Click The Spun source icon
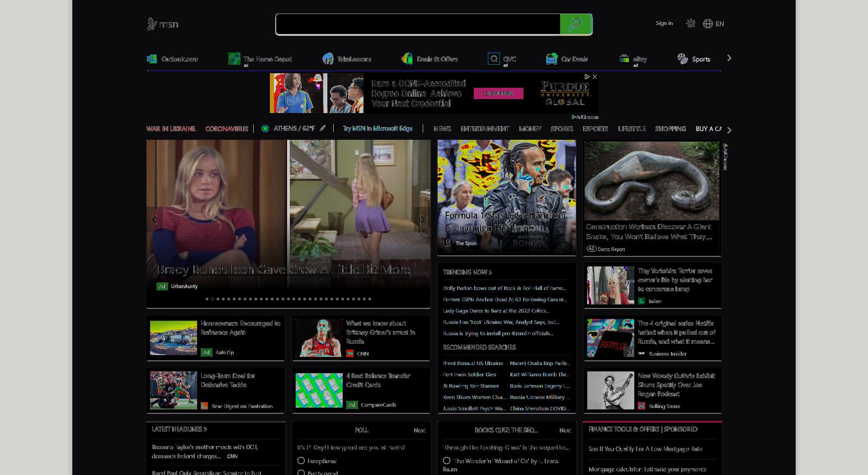 tap(448, 243)
